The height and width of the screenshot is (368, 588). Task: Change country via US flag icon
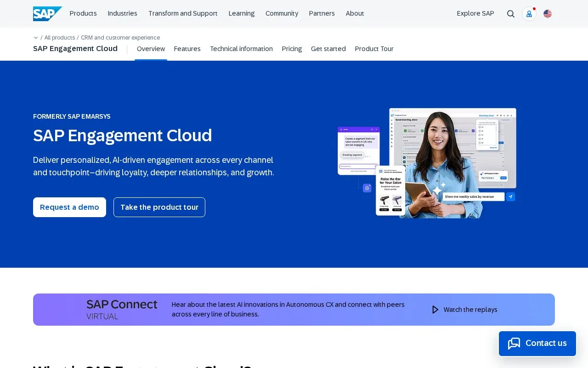point(548,14)
